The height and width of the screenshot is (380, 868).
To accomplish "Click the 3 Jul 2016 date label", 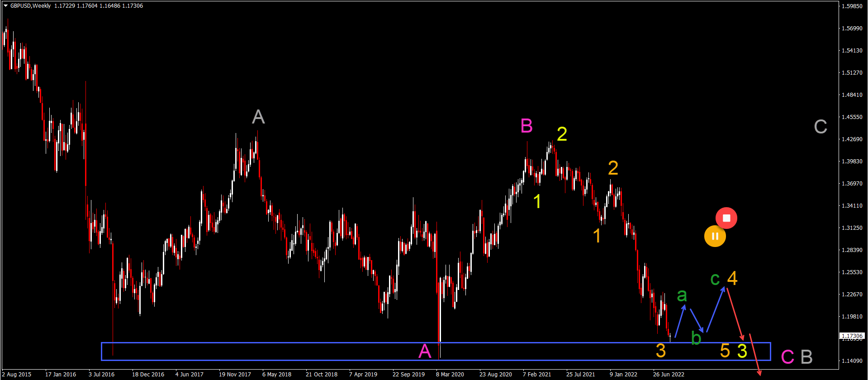I will (x=101, y=374).
